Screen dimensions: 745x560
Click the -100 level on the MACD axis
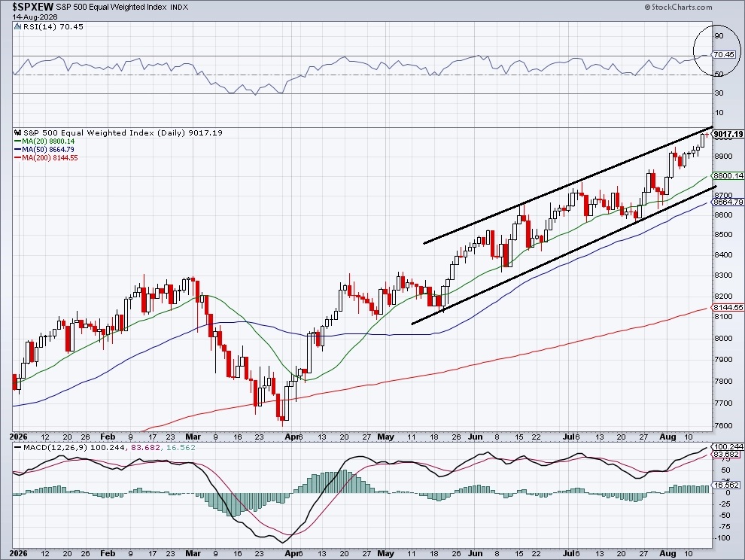point(722,538)
